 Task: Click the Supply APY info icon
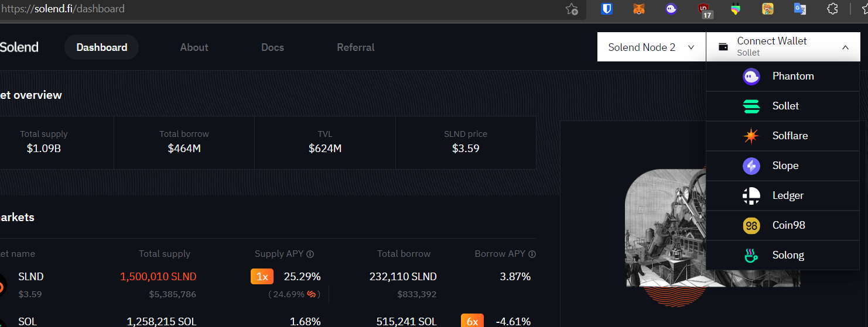point(310,254)
